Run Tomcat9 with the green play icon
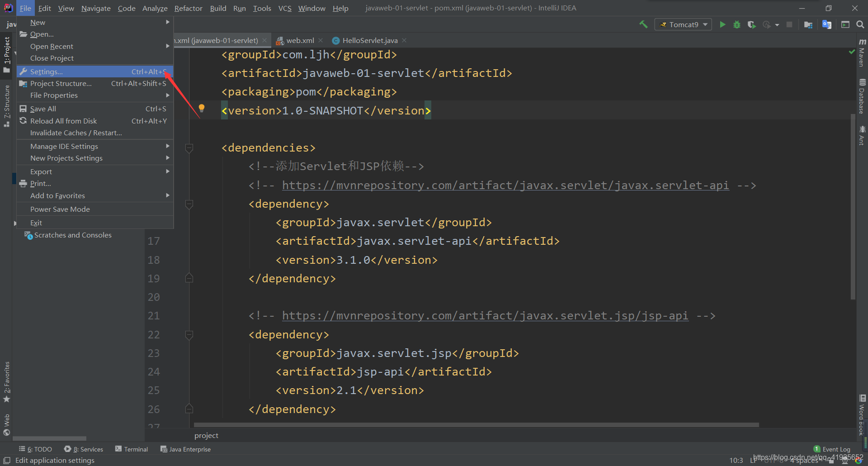Screen dimensions: 868x466 pyautogui.click(x=722, y=24)
